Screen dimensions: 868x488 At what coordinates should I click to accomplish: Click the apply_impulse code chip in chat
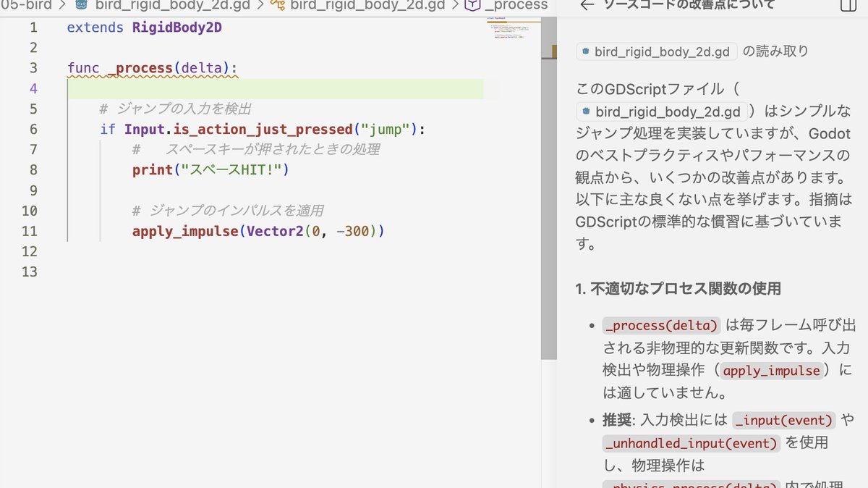click(771, 371)
